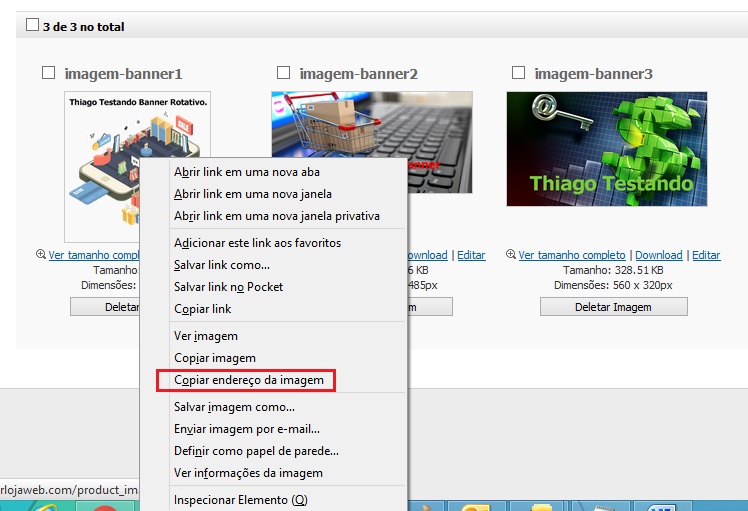Choose 'Ver informações da imagem'
Viewport: 748px width, 511px height.
coord(248,473)
